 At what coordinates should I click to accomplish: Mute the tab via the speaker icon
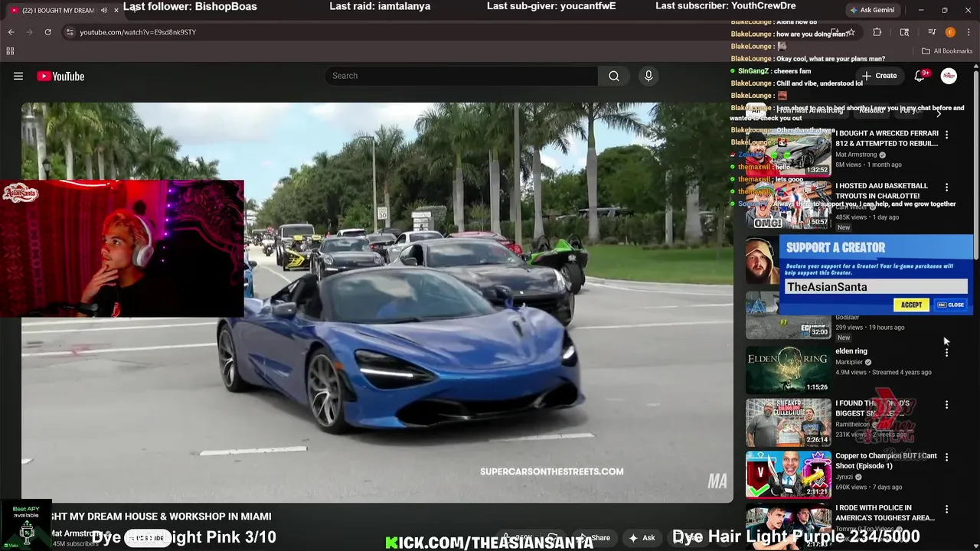point(103,10)
